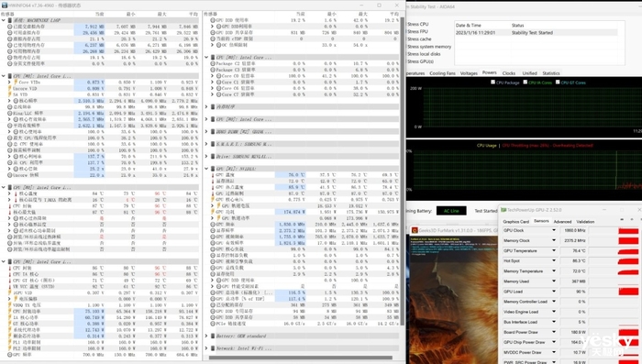Click the AC Line battery status indicator
The height and width of the screenshot is (364, 642).
pos(451,211)
